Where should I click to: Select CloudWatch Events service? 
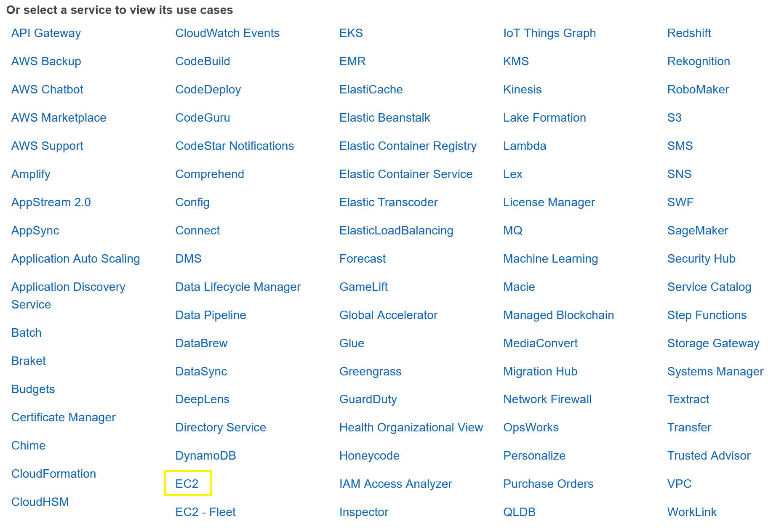227,33
